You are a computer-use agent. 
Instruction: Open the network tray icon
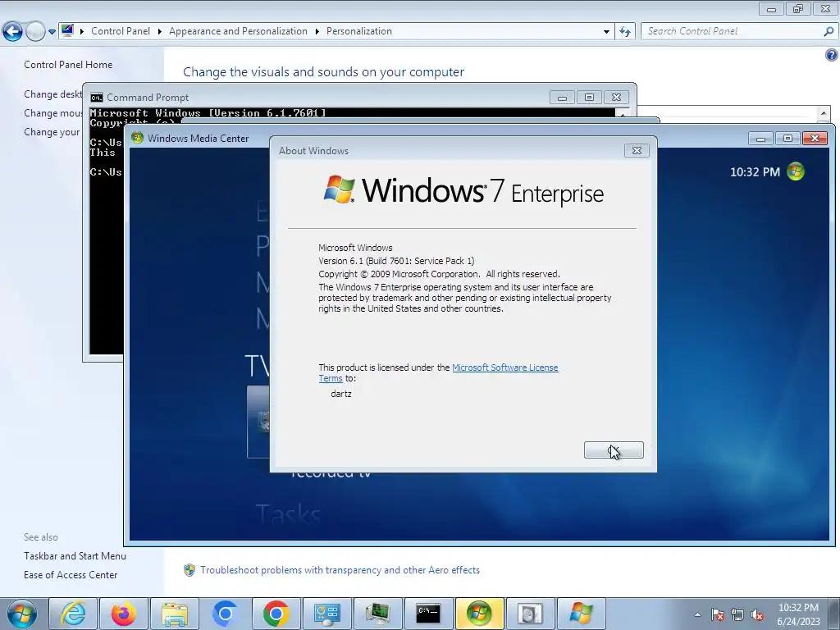pos(737,614)
